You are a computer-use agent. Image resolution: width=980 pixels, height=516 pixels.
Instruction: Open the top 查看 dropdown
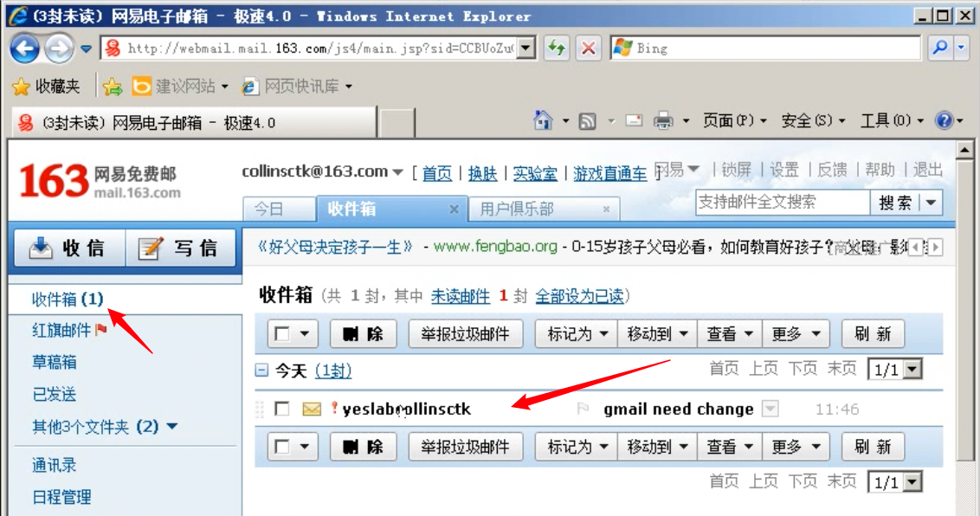730,334
